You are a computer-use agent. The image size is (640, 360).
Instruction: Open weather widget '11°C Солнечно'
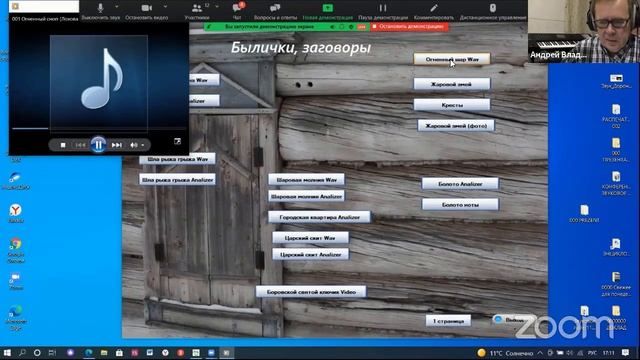pos(505,353)
